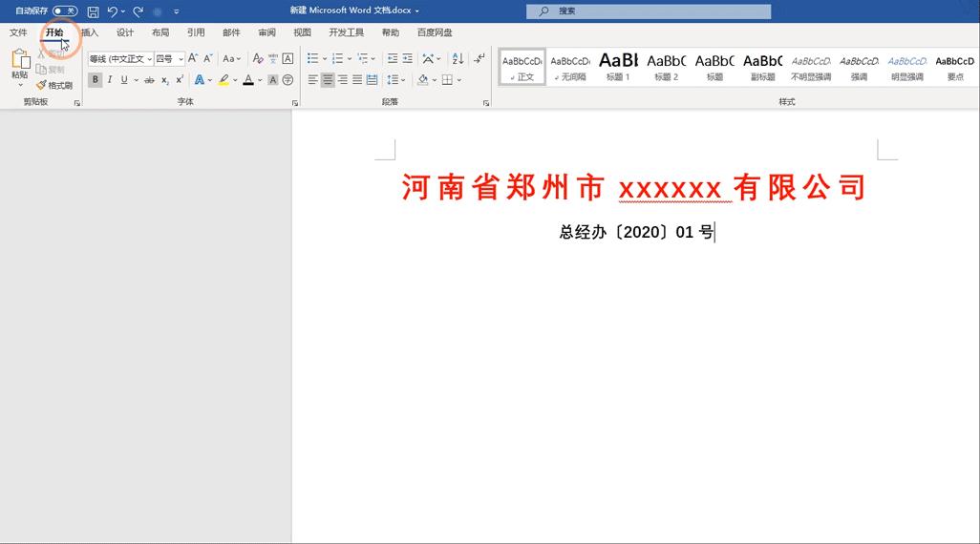
Task: Apply distributed alignment
Action: point(372,80)
